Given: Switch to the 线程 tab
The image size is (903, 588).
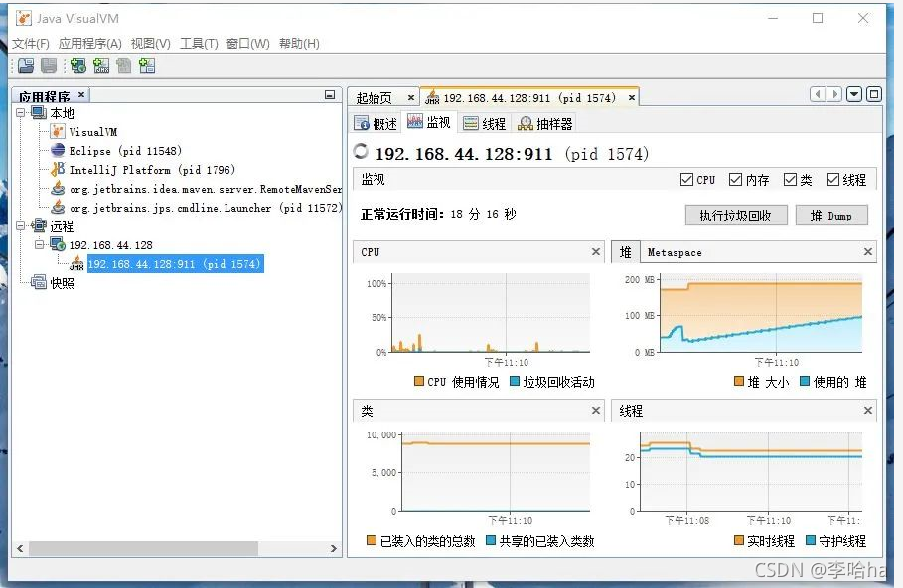Looking at the screenshot, I should [x=485, y=123].
